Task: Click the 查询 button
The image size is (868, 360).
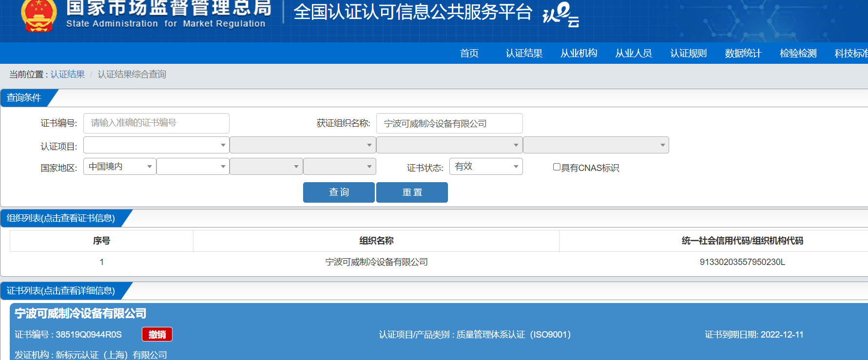Action: pyautogui.click(x=339, y=192)
